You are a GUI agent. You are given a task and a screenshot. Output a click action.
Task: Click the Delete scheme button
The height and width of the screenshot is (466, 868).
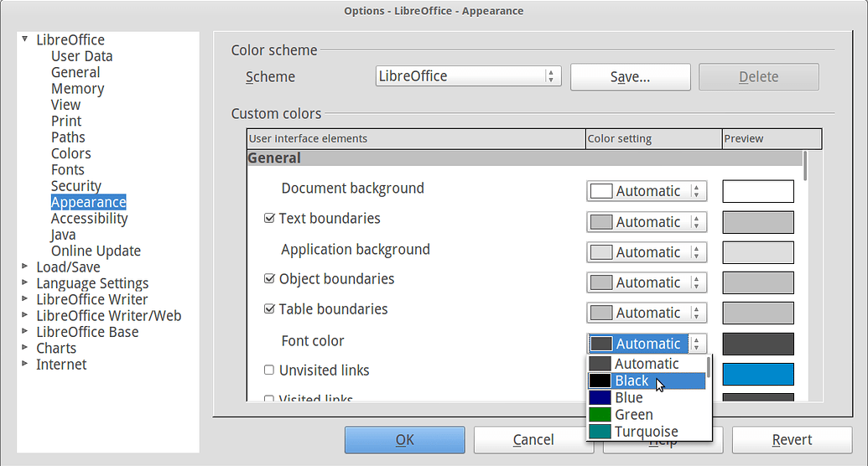(x=759, y=77)
